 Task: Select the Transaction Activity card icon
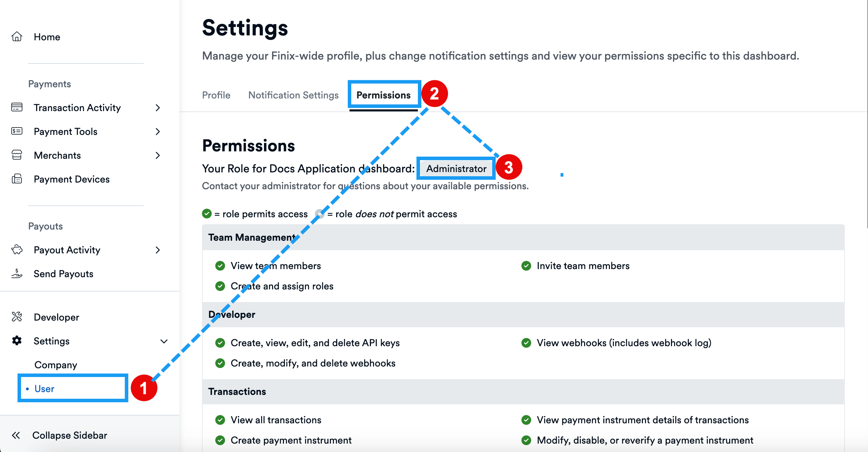16,108
